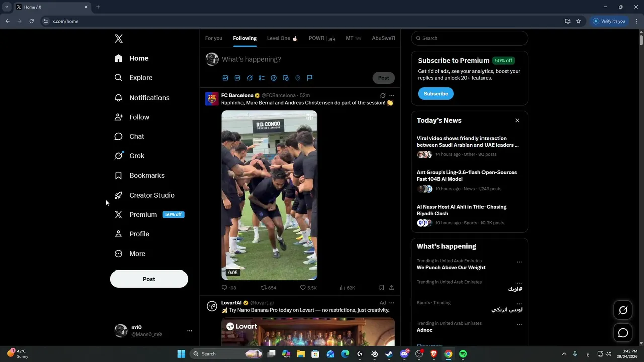
Task: Click the X search input field
Action: [469, 38]
